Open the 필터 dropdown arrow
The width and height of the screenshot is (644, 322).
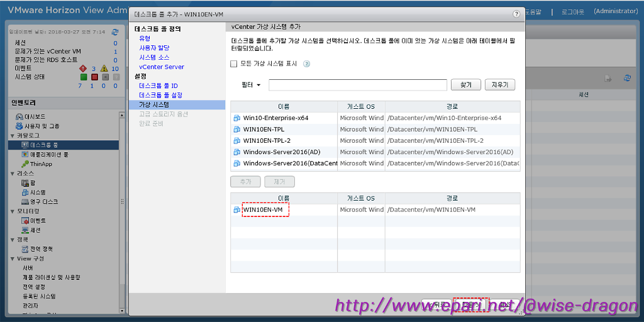coord(258,85)
